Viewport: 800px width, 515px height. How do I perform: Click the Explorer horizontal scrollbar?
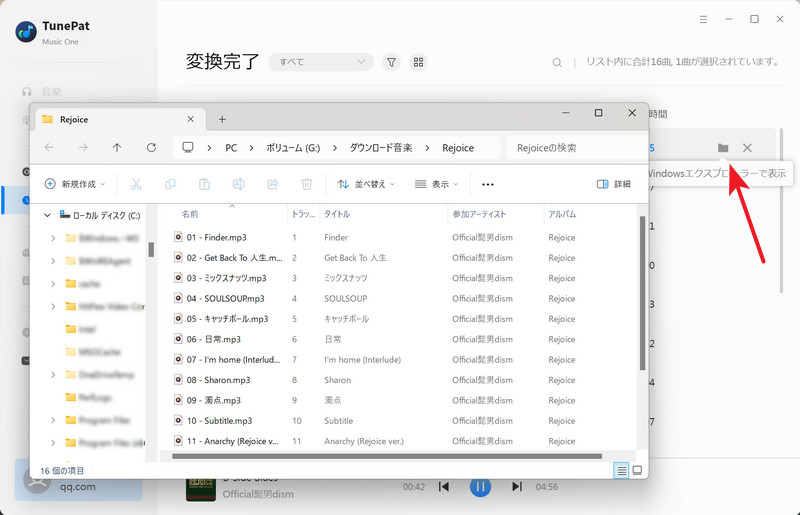(387, 456)
